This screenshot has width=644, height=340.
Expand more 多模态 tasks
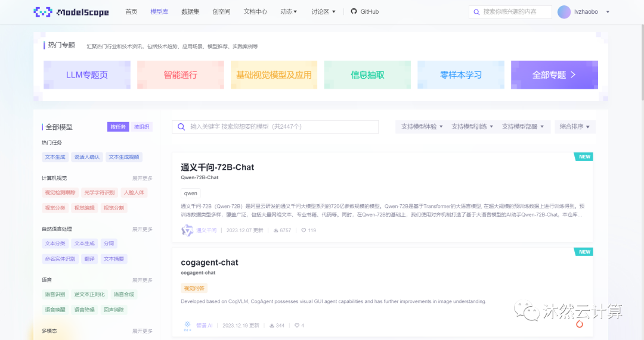(142, 331)
